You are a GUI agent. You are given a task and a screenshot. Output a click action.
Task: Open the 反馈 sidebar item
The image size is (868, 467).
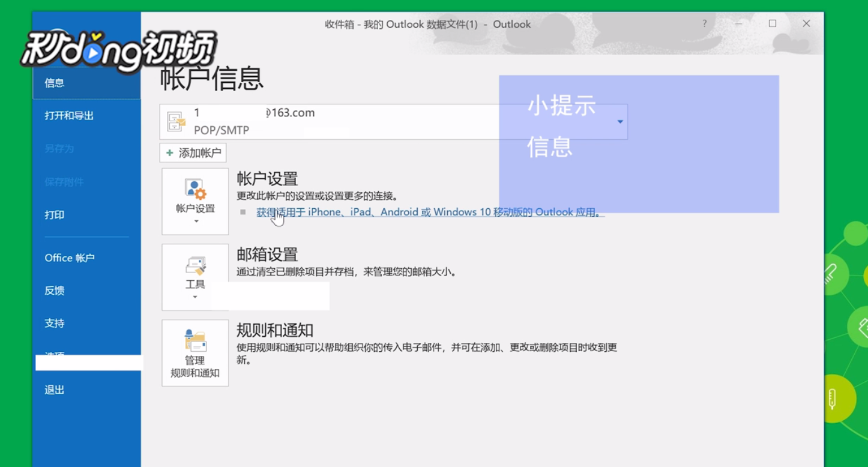55,291
